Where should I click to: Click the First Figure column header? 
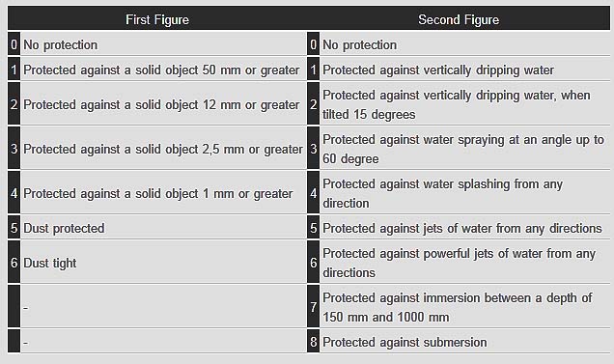[157, 19]
